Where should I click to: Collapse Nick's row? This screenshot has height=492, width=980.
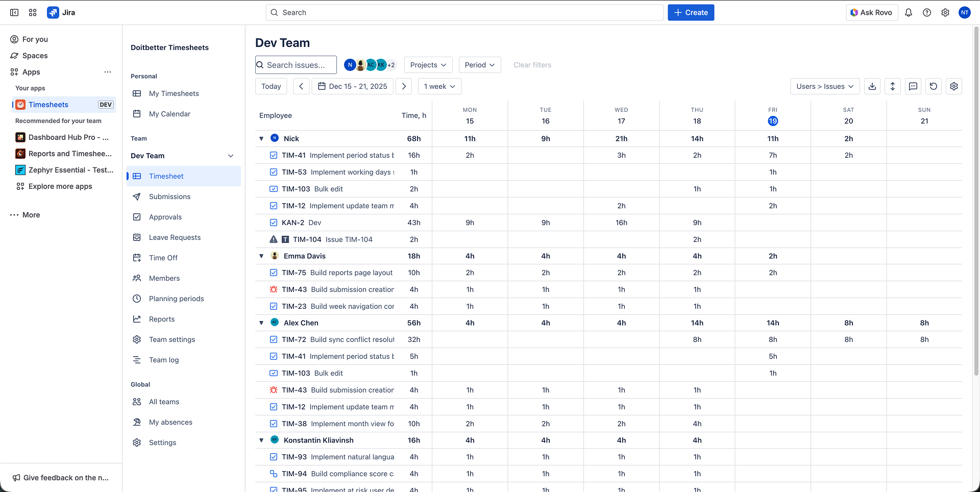click(x=261, y=138)
